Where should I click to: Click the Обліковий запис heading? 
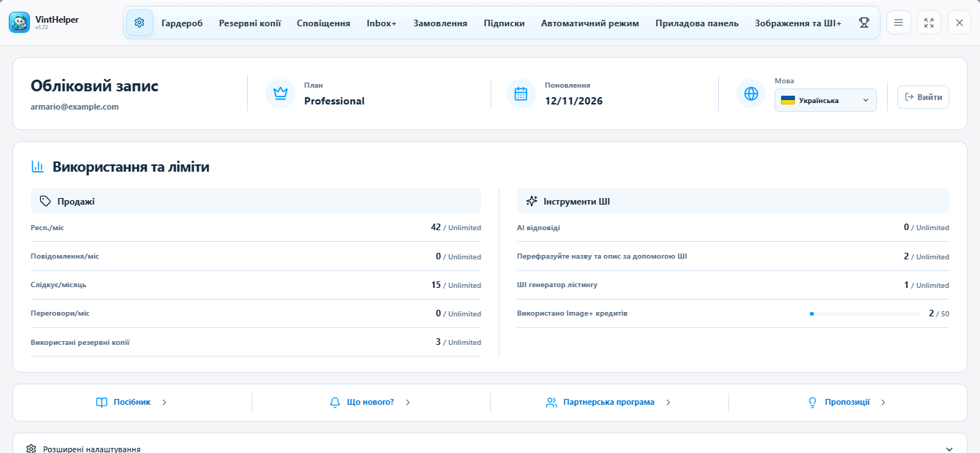94,85
